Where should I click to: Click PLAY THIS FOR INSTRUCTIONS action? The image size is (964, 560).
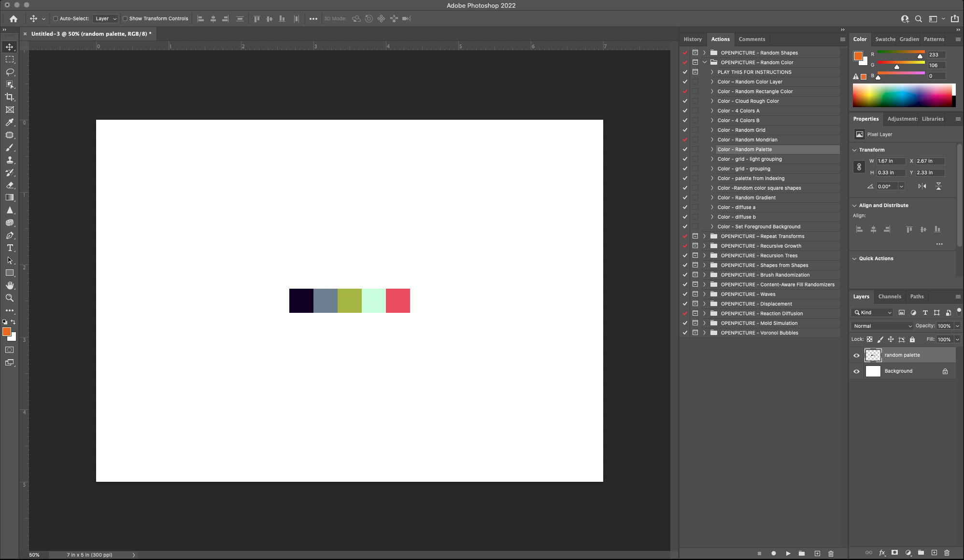coord(754,72)
